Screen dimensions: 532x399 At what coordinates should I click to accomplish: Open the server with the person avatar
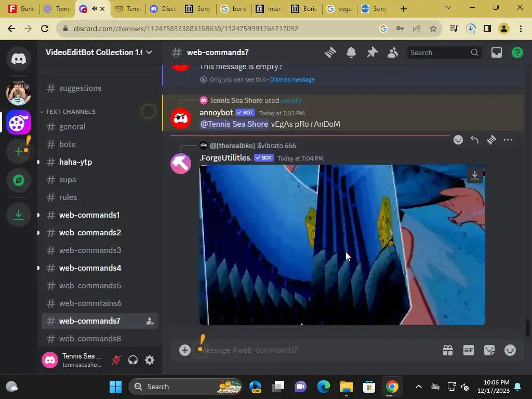tap(19, 92)
